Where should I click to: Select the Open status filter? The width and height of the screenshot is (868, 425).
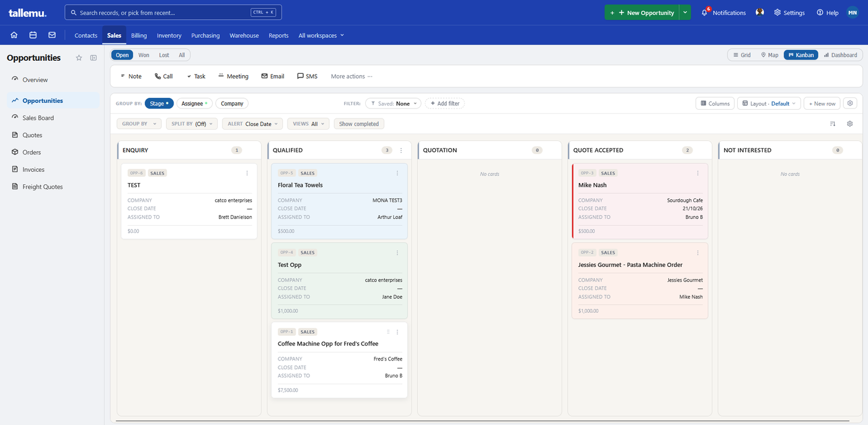pyautogui.click(x=122, y=55)
